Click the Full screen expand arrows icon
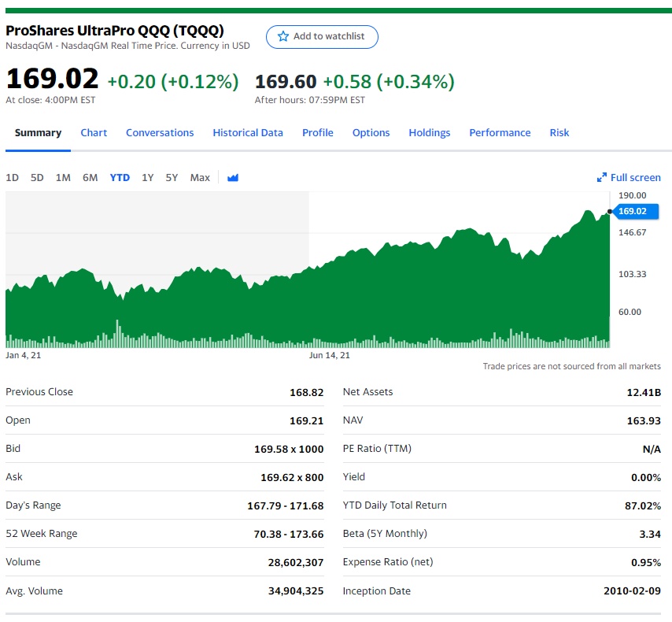 coord(602,178)
